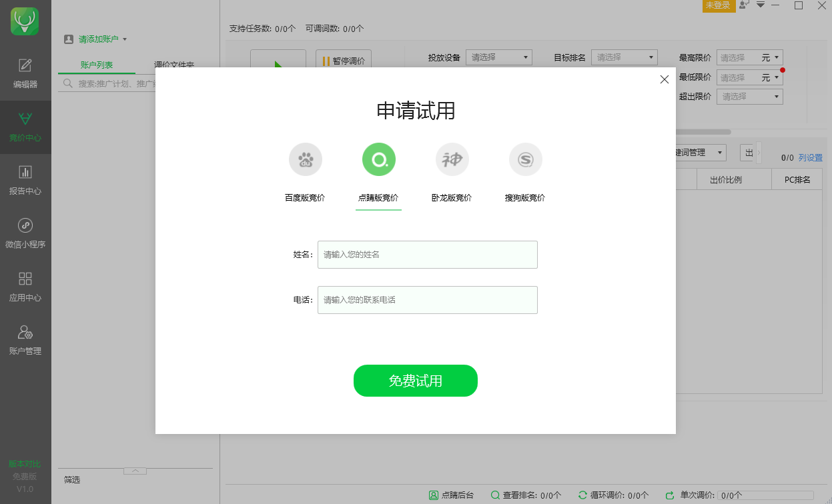Click the 未登录 badge
Image resolution: width=832 pixels, height=504 pixels.
pyautogui.click(x=719, y=5)
